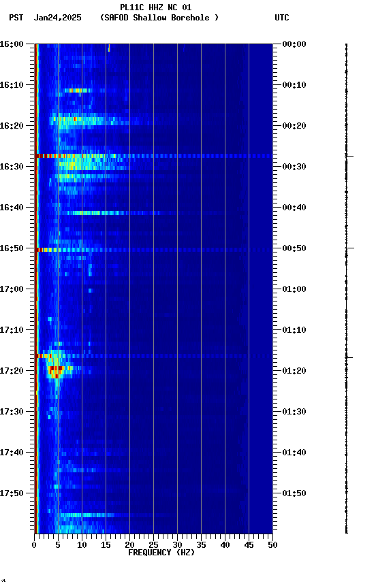Click the SAFOD Shallow Borehole label

(x=159, y=18)
